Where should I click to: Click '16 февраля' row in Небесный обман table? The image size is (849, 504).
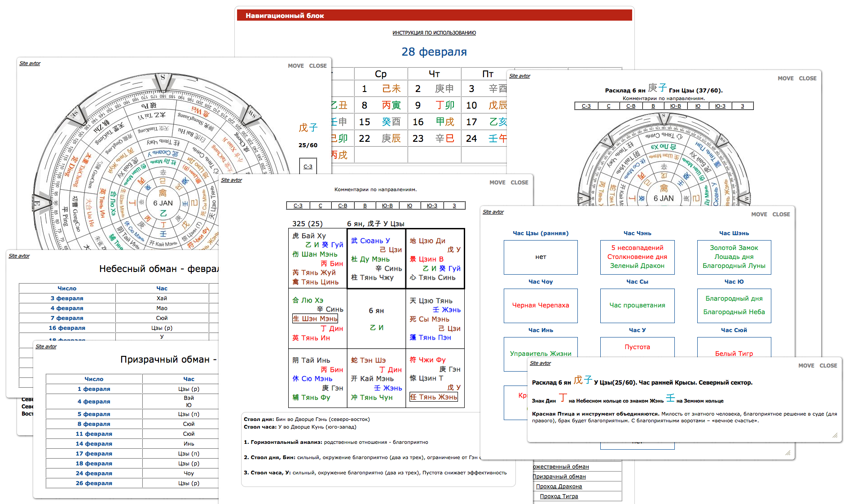pos(119,328)
